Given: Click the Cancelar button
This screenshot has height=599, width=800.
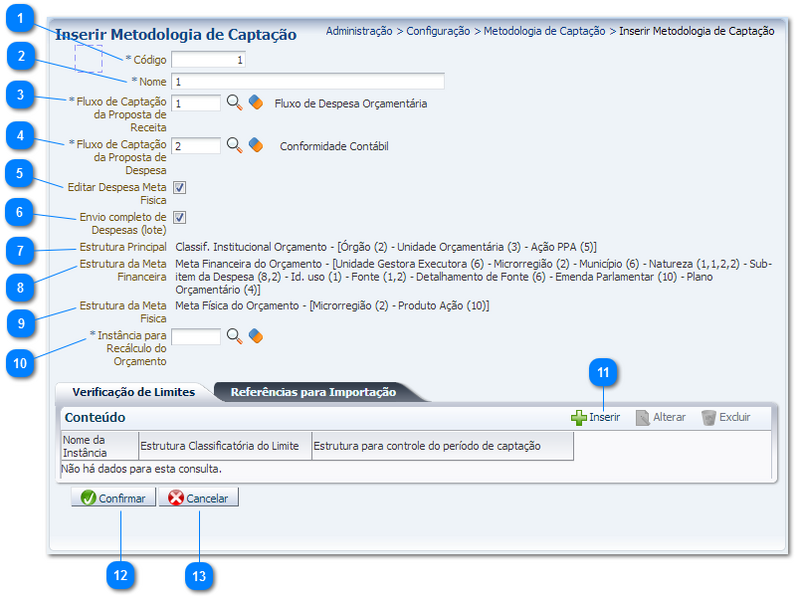Looking at the screenshot, I should (x=201, y=497).
